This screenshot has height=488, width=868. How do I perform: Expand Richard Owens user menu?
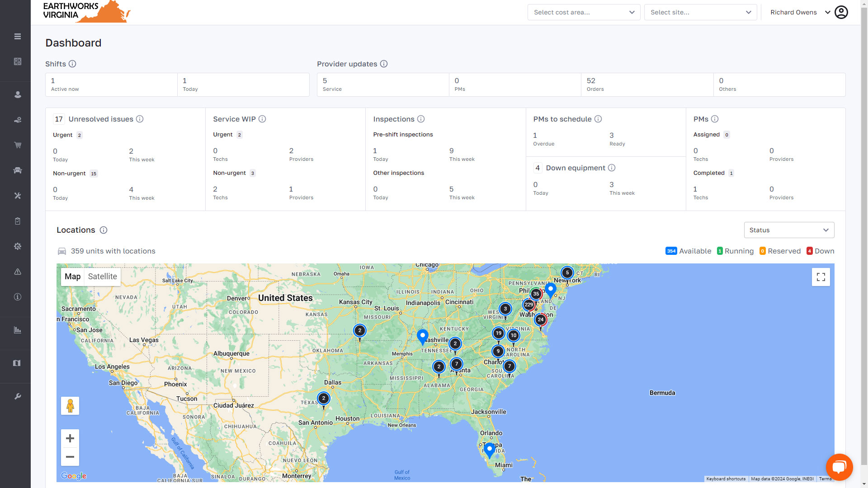800,12
